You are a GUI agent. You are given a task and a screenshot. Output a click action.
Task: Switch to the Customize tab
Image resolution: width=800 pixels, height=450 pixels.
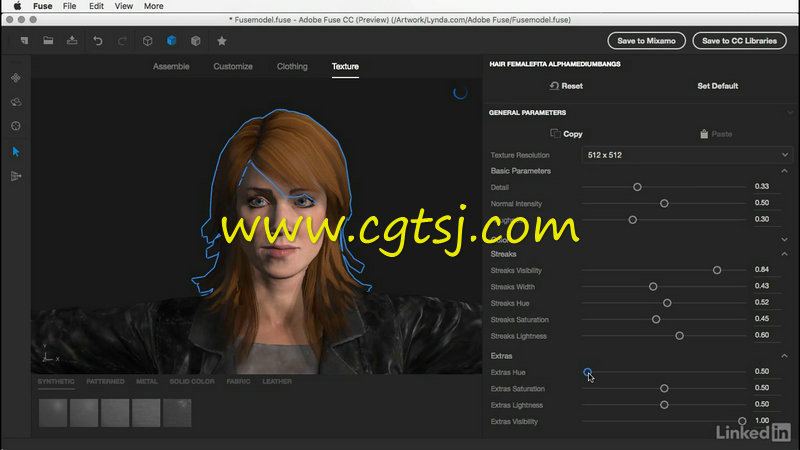[233, 66]
